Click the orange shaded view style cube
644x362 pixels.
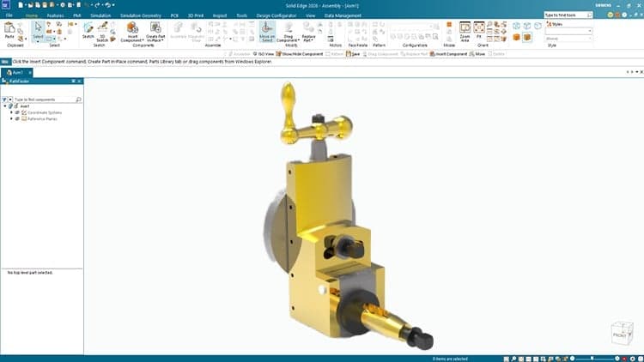pos(516,38)
